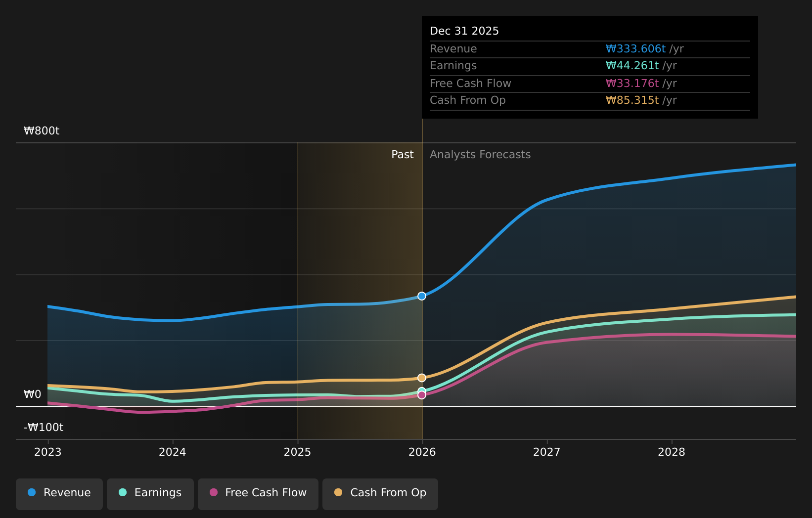Click the Dec 31 2025 tooltip header

(x=464, y=30)
